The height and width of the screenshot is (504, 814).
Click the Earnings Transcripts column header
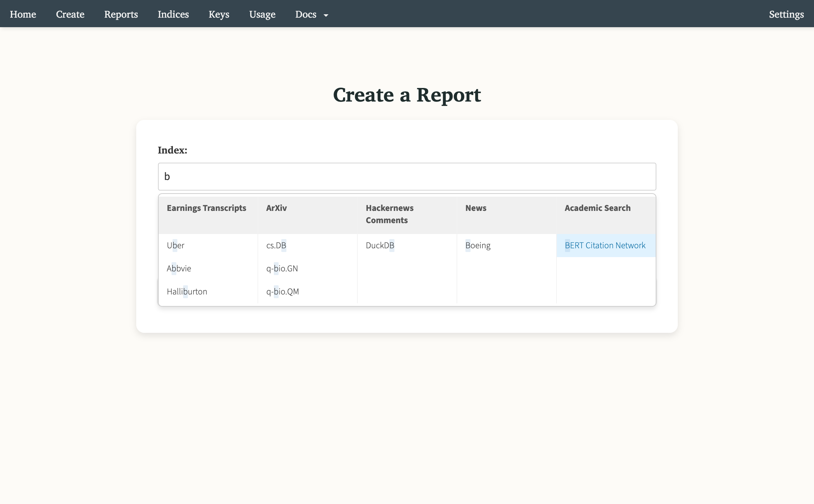pos(206,208)
